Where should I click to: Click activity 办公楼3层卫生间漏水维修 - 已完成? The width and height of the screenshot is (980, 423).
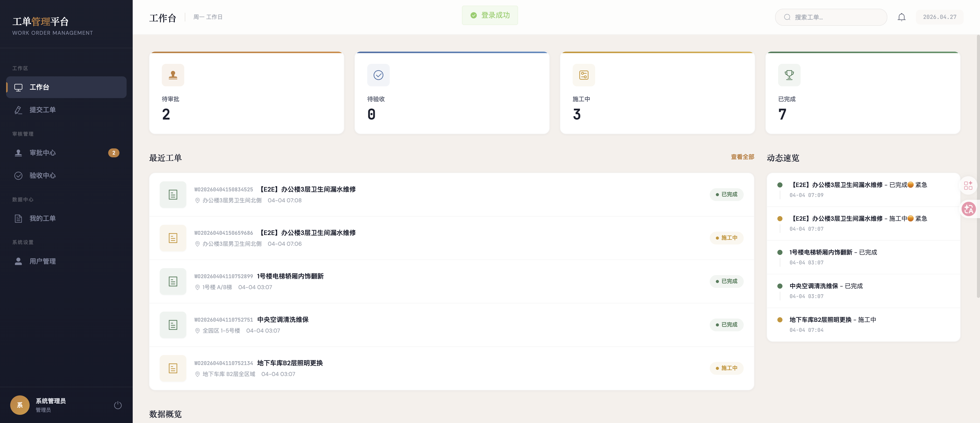coord(863,190)
